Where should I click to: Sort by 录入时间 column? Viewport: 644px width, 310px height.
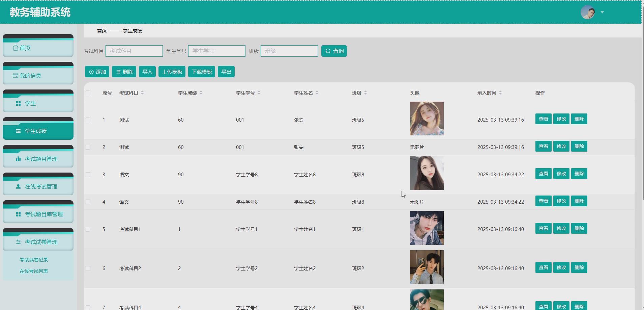pyautogui.click(x=500, y=93)
